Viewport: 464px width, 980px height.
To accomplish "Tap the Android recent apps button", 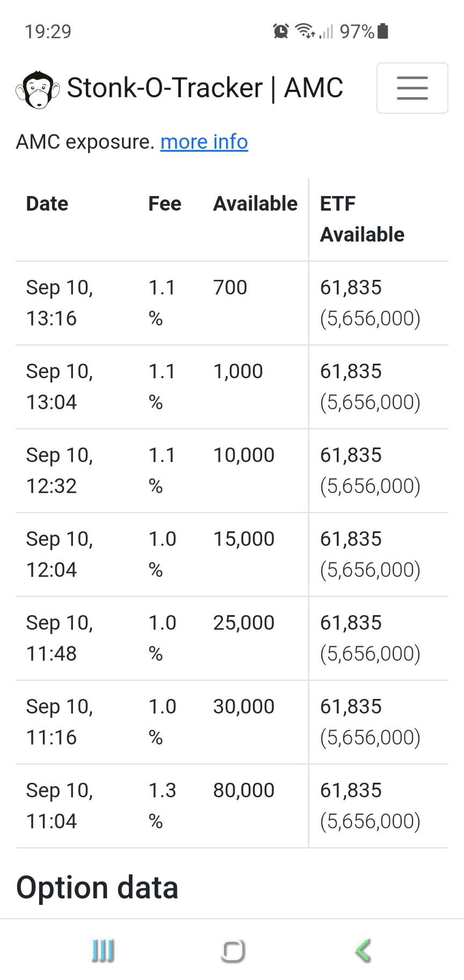I will click(103, 950).
